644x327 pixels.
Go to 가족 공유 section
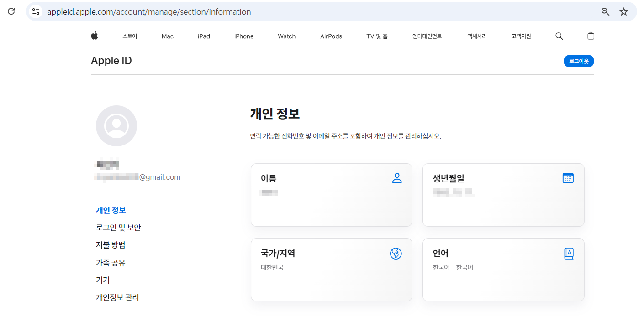[x=111, y=263]
